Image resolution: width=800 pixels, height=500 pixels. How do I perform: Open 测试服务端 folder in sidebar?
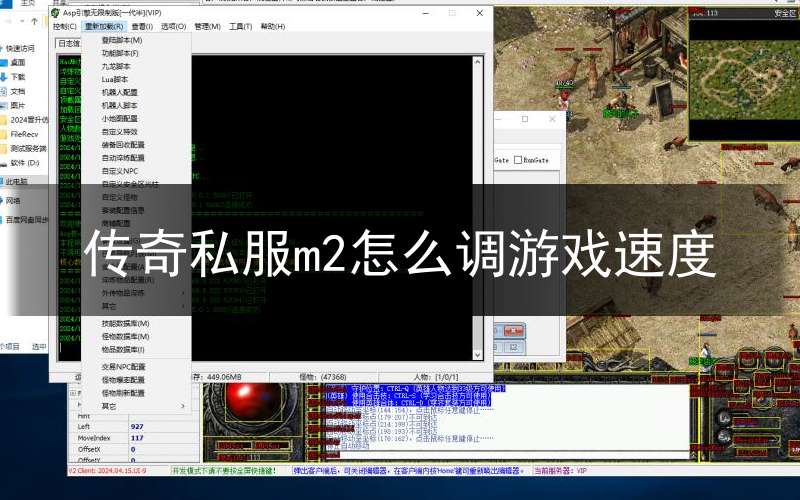tap(29, 148)
